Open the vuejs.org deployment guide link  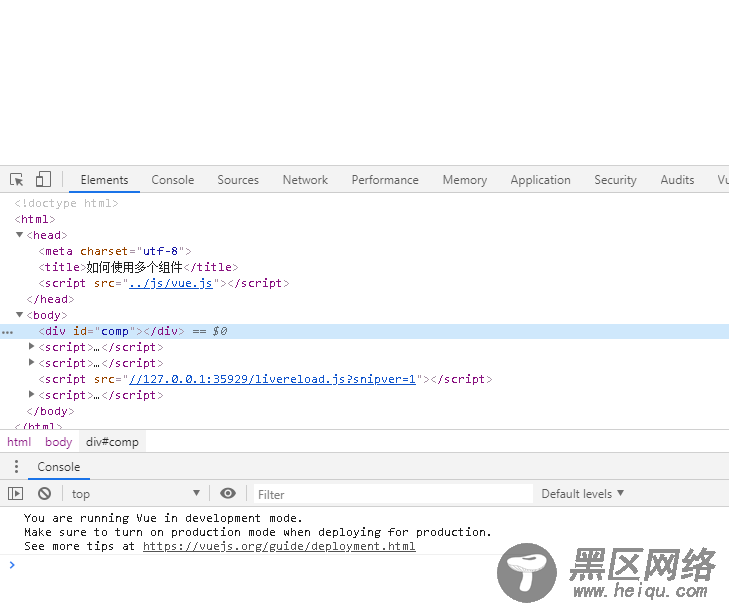point(279,546)
